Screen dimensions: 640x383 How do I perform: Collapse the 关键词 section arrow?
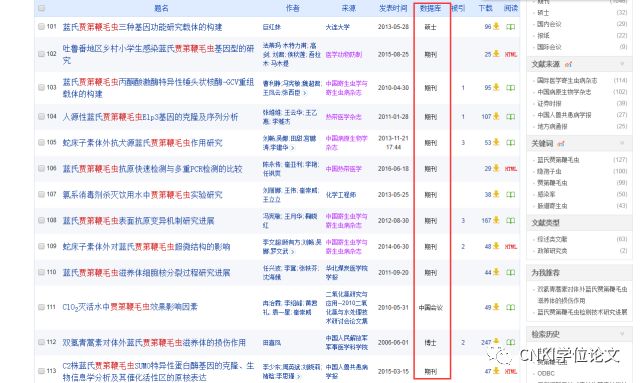click(x=622, y=143)
